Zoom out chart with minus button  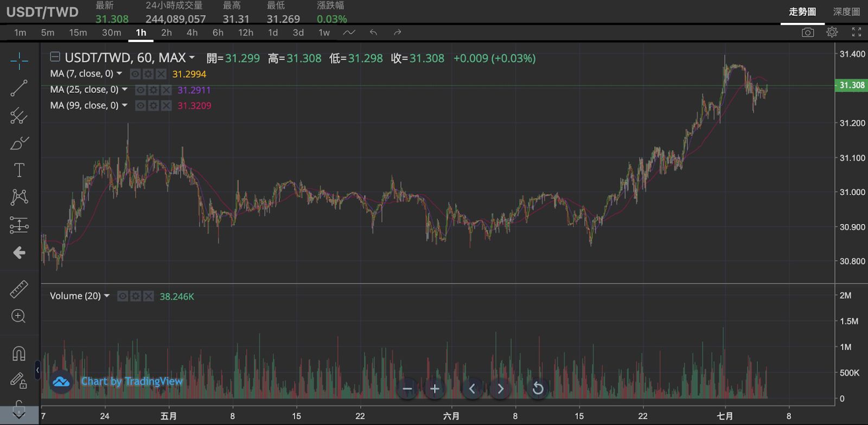[x=408, y=389]
